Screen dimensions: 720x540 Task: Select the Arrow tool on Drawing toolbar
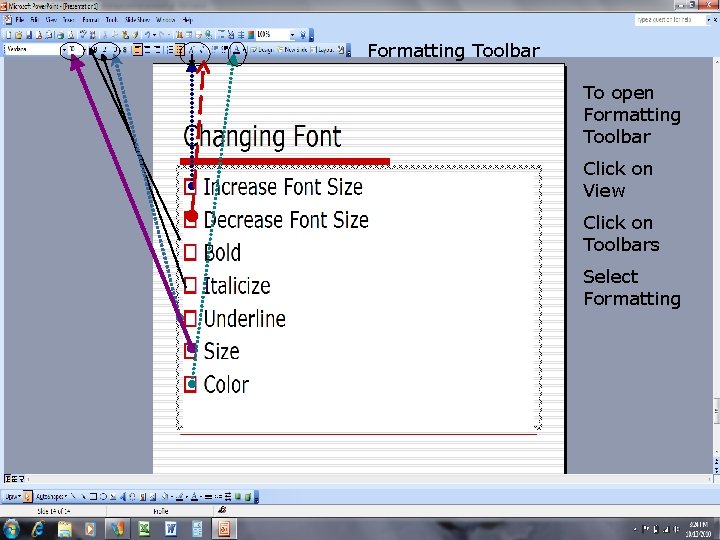84,496
